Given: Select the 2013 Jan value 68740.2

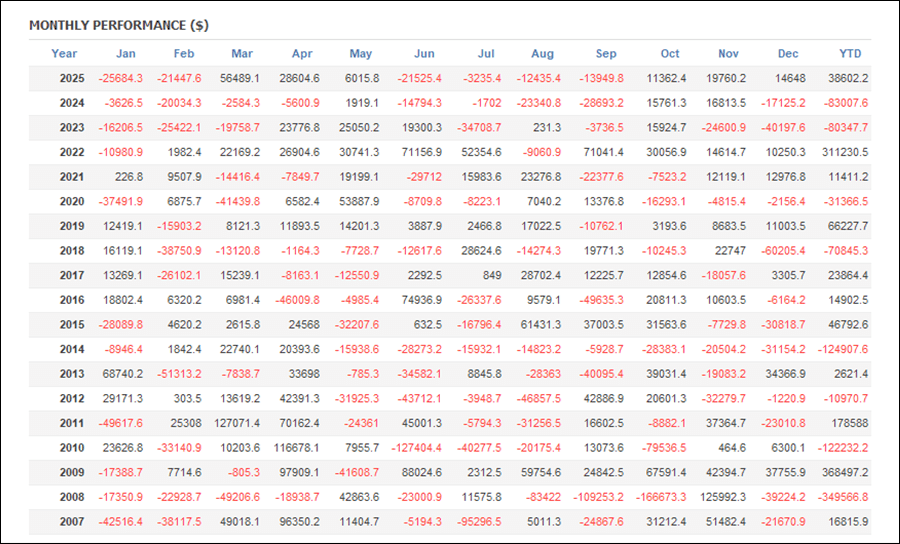Looking at the screenshot, I should click(x=122, y=373).
